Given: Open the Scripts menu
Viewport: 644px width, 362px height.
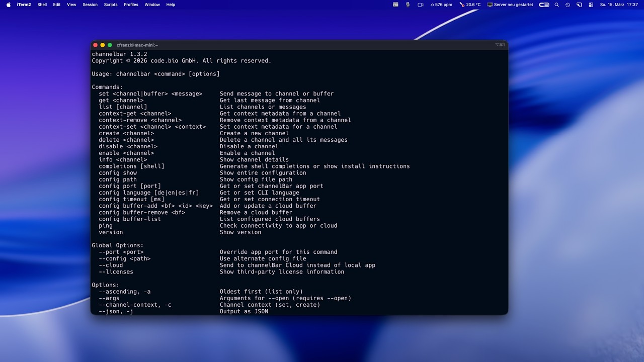Looking at the screenshot, I should 111,5.
